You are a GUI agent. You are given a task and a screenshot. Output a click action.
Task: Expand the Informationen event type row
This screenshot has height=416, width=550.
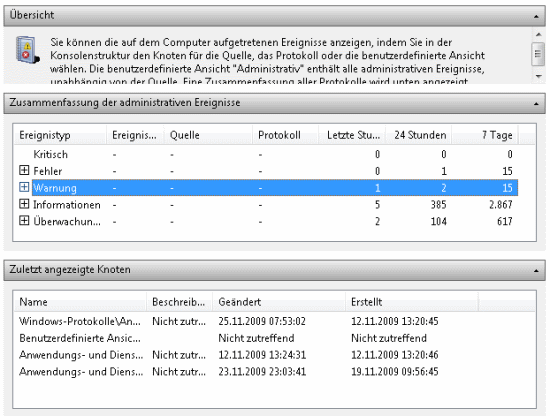tap(24, 204)
